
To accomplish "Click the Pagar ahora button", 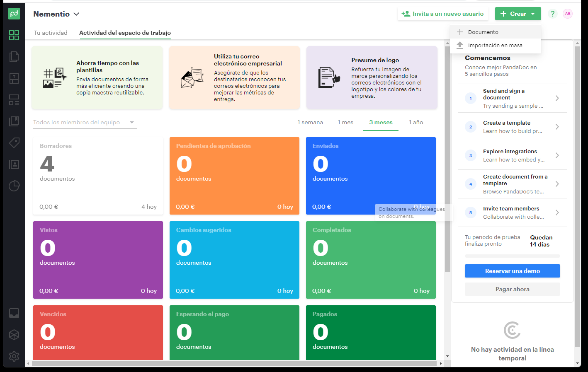I will point(513,289).
